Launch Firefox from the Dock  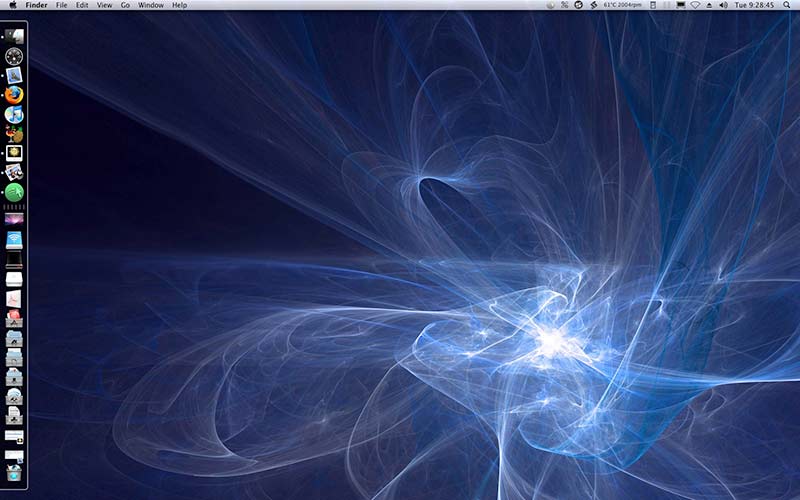pyautogui.click(x=14, y=95)
